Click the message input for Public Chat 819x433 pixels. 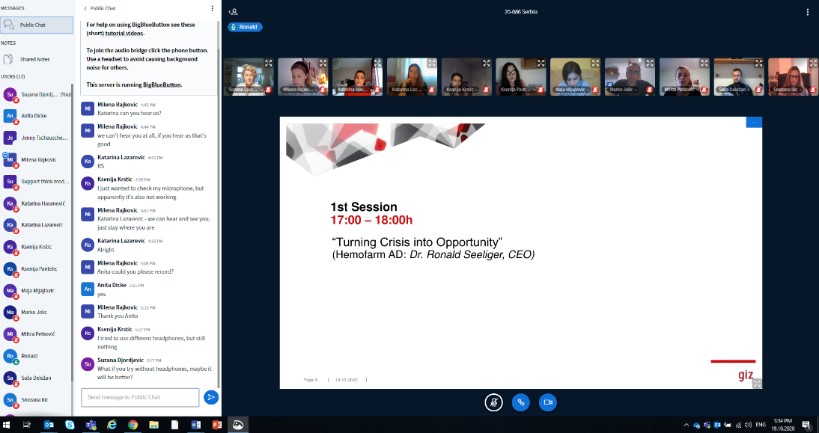140,397
